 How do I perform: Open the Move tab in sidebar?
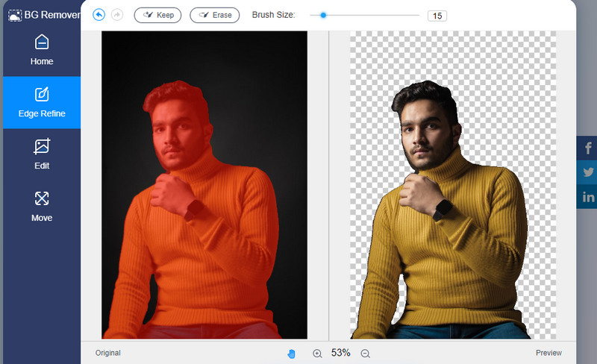point(42,207)
